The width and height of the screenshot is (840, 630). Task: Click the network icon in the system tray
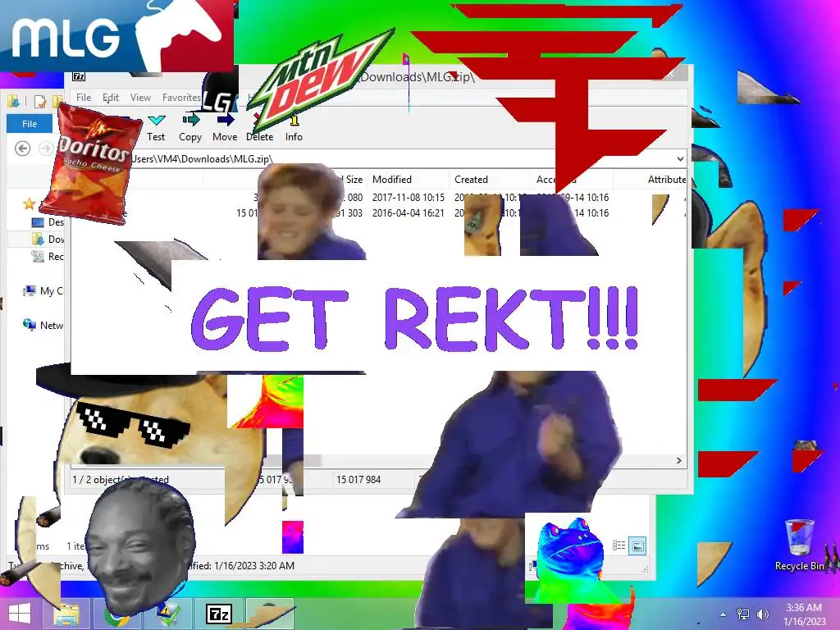click(x=743, y=614)
